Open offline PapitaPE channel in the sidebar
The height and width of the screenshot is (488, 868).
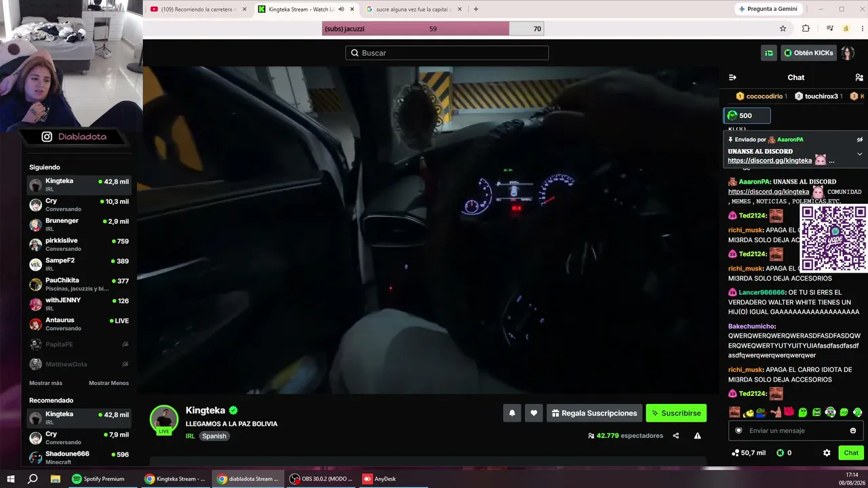79,344
